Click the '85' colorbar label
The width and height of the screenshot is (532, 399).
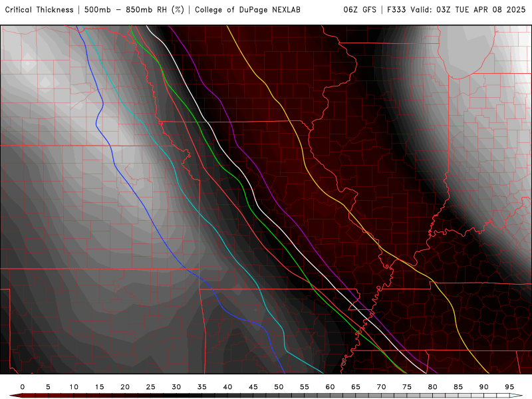(x=458, y=387)
